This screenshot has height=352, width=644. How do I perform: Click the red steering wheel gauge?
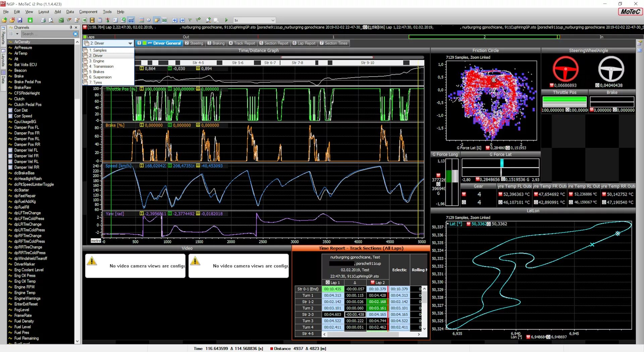566,69
